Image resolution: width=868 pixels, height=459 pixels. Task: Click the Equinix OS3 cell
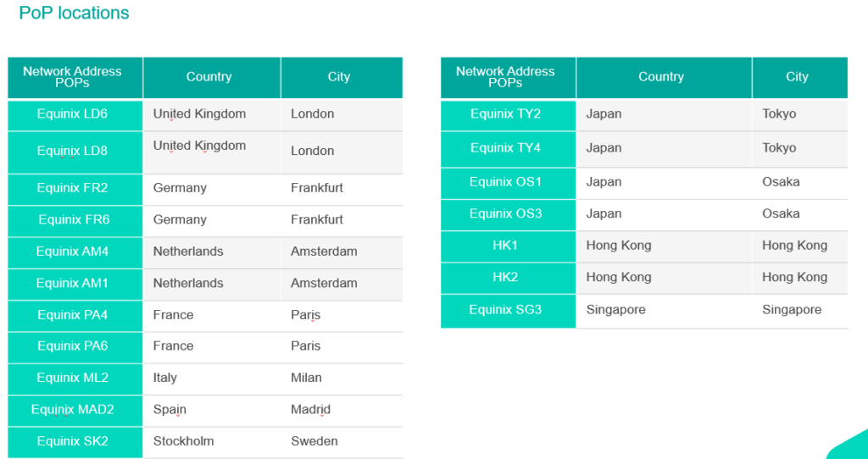(x=509, y=215)
